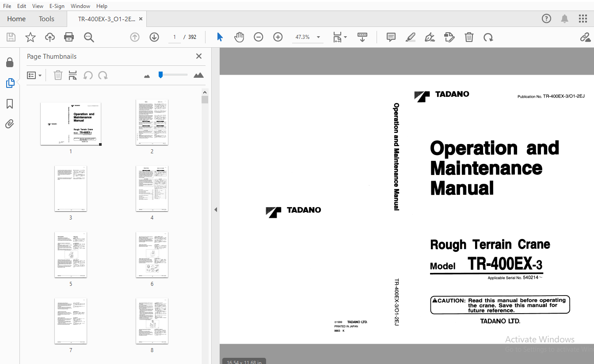This screenshot has width=594, height=364.
Task: Show the Bookmarks panel
Action: (10, 104)
